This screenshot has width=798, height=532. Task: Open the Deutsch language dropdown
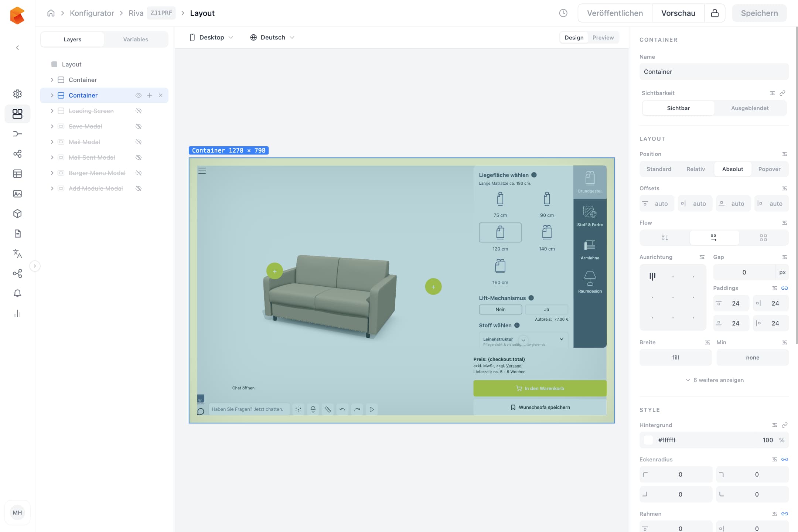pyautogui.click(x=272, y=37)
